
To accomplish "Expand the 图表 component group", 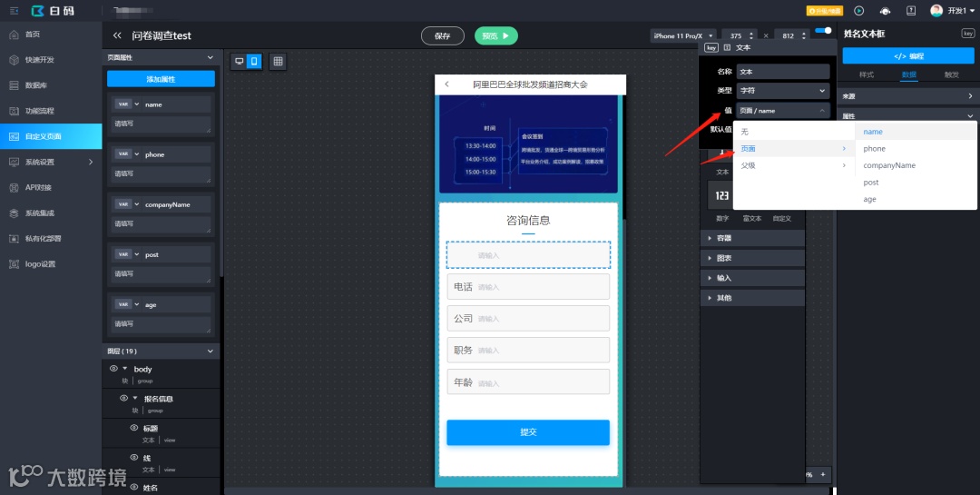I will pyautogui.click(x=754, y=258).
